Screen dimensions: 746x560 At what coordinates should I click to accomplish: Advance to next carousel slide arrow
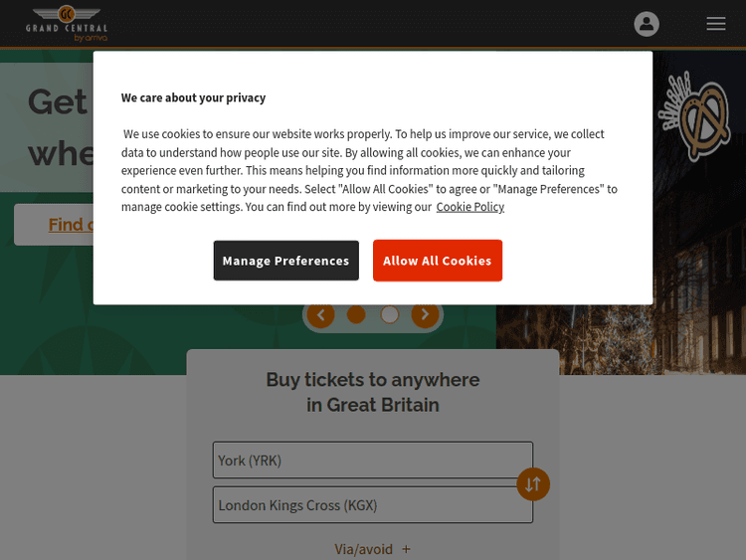[x=425, y=315]
